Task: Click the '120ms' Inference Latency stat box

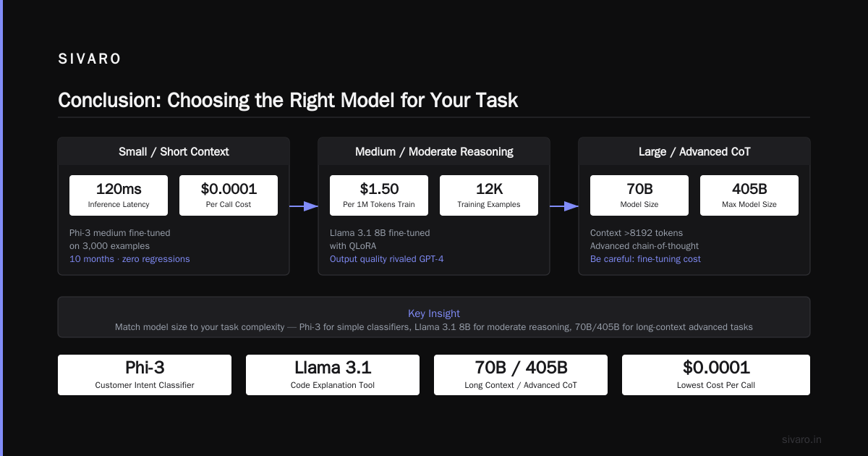Action: click(x=119, y=195)
